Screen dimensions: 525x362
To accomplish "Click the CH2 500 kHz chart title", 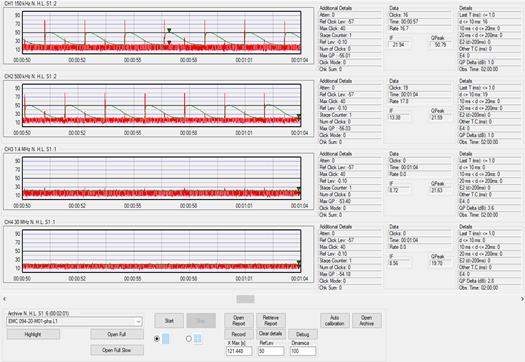I will coord(30,76).
